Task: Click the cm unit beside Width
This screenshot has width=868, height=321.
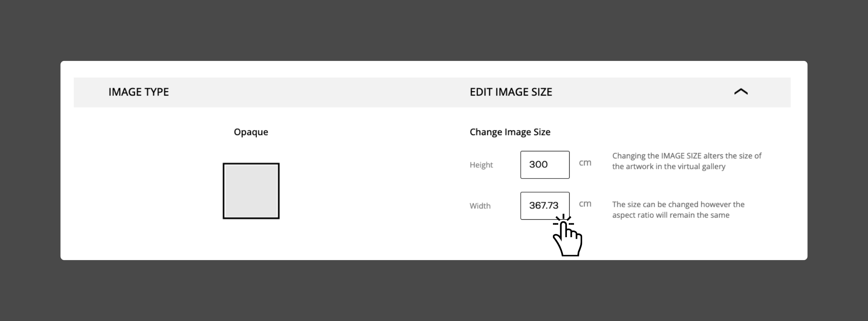Action: coord(585,204)
